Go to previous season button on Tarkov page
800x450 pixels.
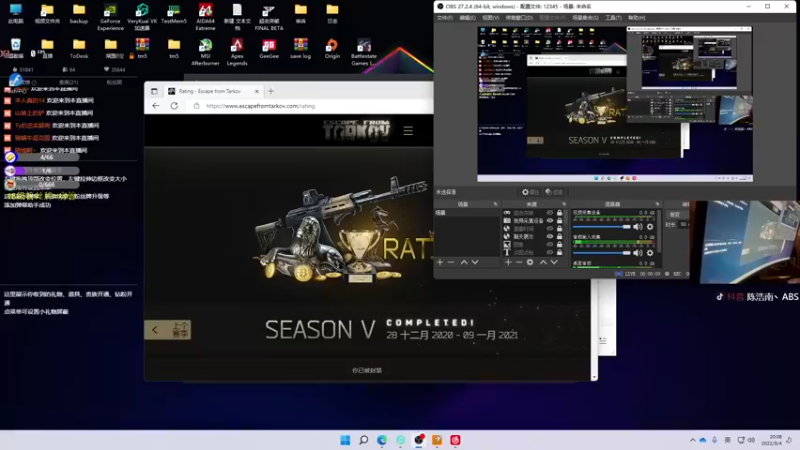[168, 330]
